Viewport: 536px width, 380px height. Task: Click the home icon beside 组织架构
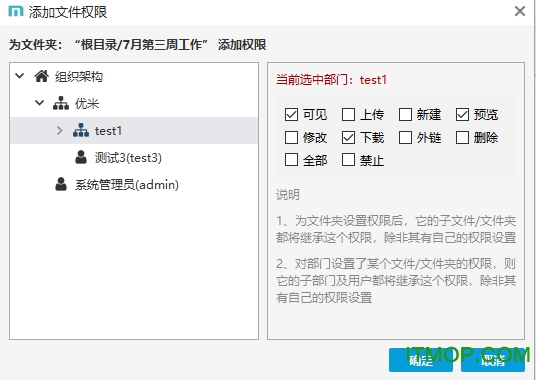(x=41, y=76)
